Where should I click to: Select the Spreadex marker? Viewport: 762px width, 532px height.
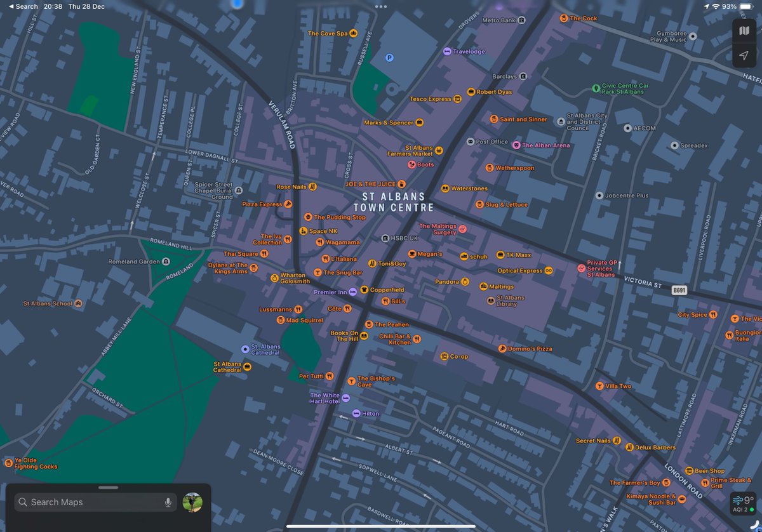click(x=674, y=145)
